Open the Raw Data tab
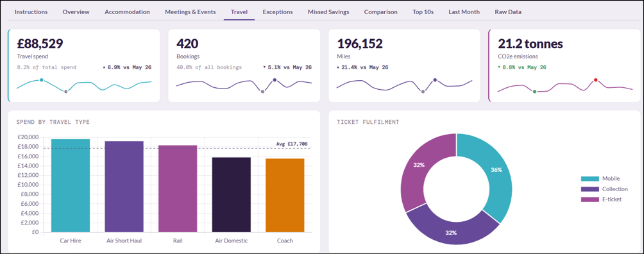The image size is (644, 254). (x=508, y=12)
